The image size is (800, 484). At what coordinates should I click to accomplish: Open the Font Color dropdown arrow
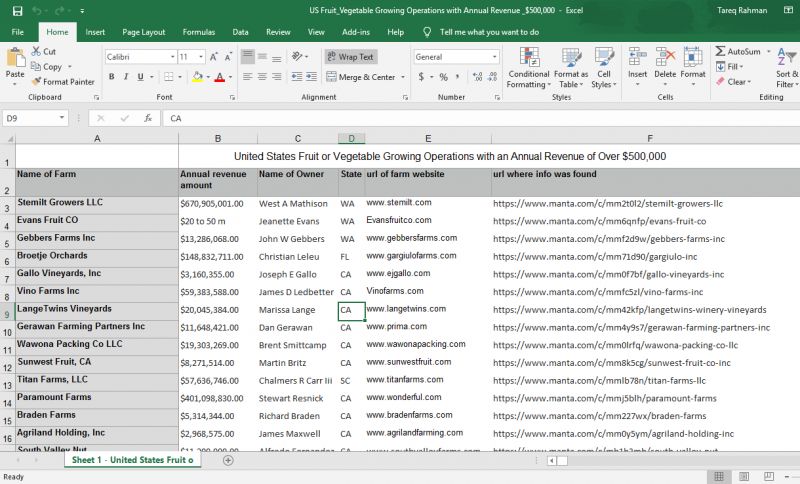[x=231, y=77]
